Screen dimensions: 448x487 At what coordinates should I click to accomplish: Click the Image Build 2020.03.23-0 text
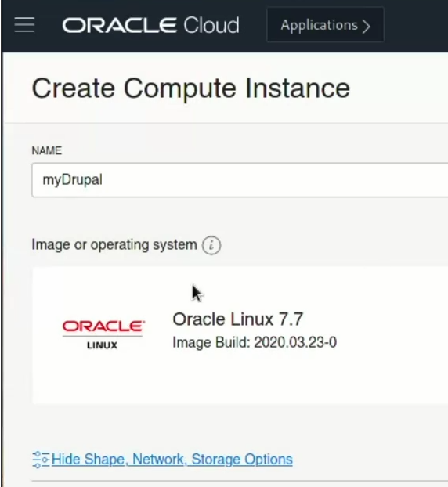[x=255, y=343]
